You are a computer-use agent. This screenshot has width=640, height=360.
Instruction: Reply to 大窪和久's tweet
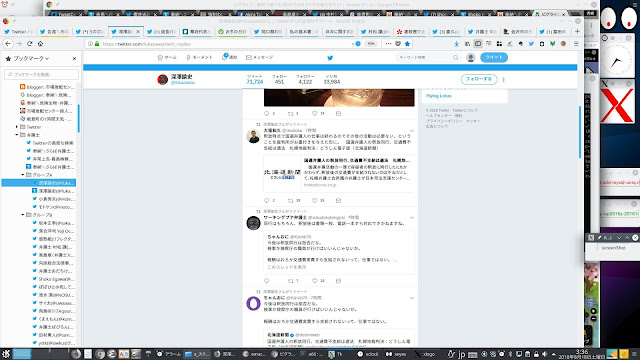(x=267, y=200)
